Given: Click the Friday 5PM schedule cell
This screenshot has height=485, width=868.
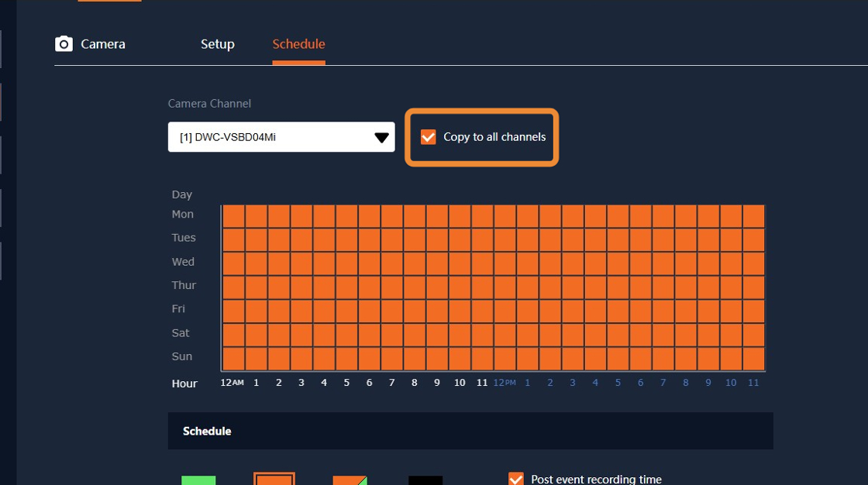Looking at the screenshot, I should click(618, 311).
